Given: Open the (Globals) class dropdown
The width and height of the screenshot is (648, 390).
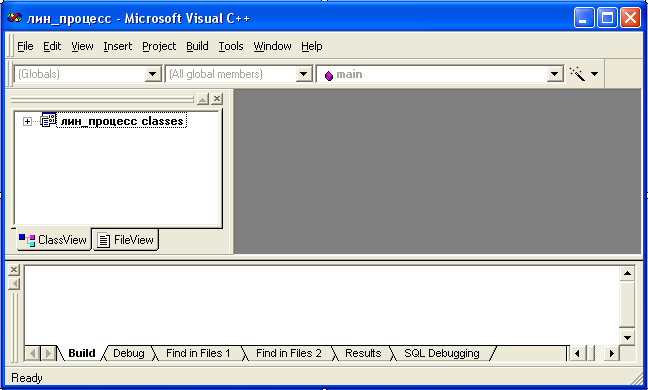Looking at the screenshot, I should click(152, 74).
